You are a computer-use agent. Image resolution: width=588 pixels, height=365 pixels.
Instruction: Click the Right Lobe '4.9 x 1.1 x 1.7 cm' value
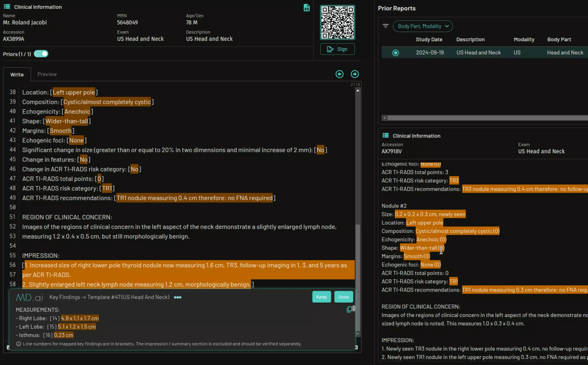(x=80, y=318)
